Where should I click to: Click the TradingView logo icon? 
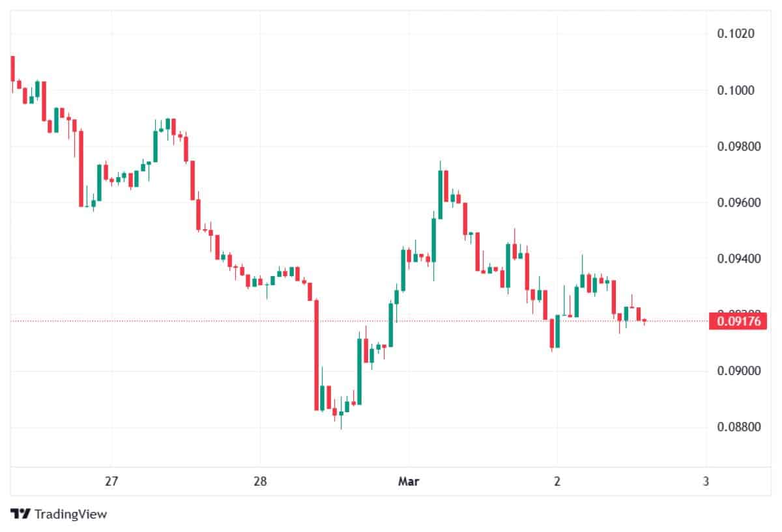[21, 514]
